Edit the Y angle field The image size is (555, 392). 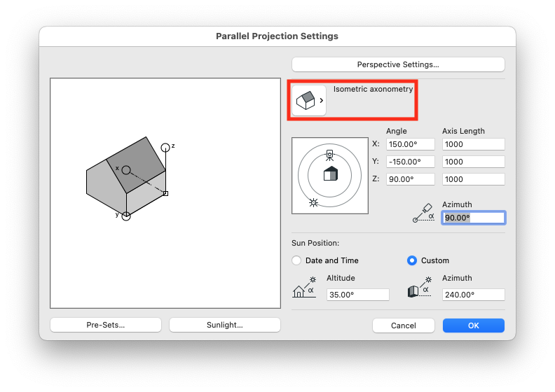point(410,162)
